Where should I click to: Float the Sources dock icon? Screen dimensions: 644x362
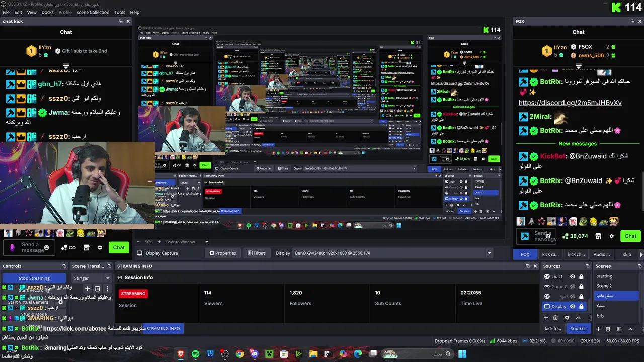pos(587,266)
